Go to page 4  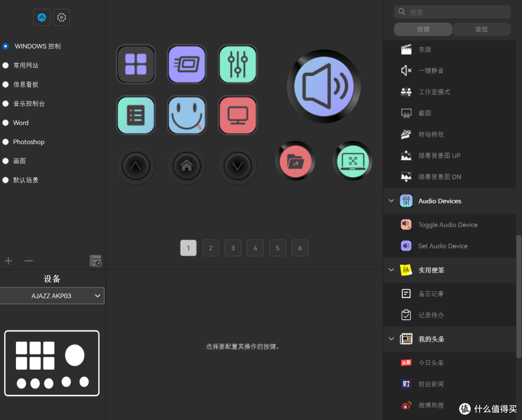pos(255,248)
